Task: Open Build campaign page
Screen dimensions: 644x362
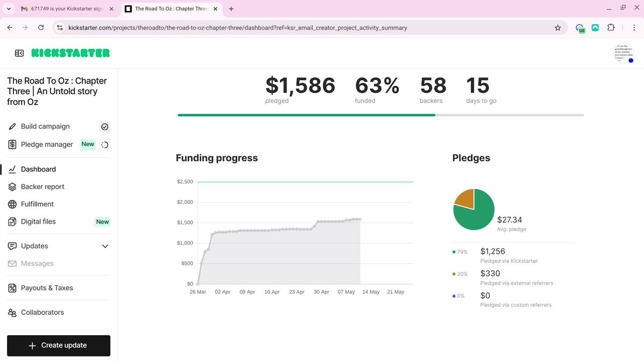Action: click(x=45, y=127)
